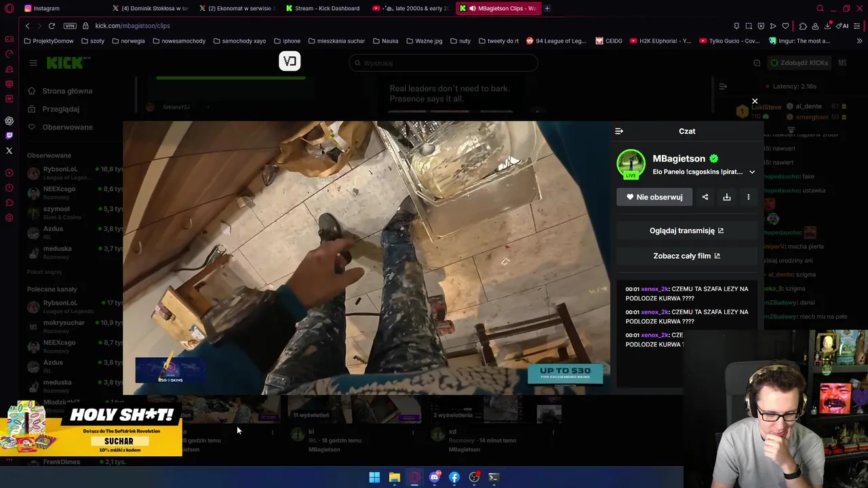Viewport: 868px width, 488px height.
Task: Open the HOLY SH*T Suchar ad banner
Action: pyautogui.click(x=91, y=428)
